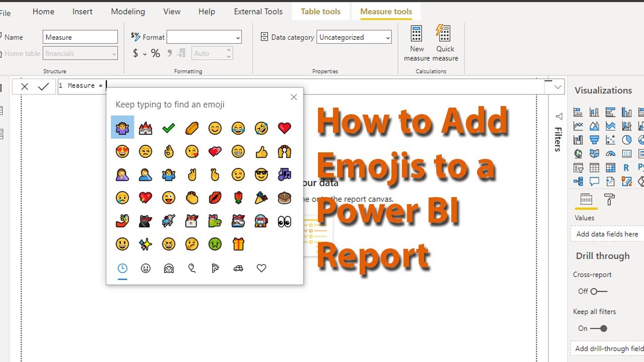
Task: Click the percentage format button
Action: [155, 53]
